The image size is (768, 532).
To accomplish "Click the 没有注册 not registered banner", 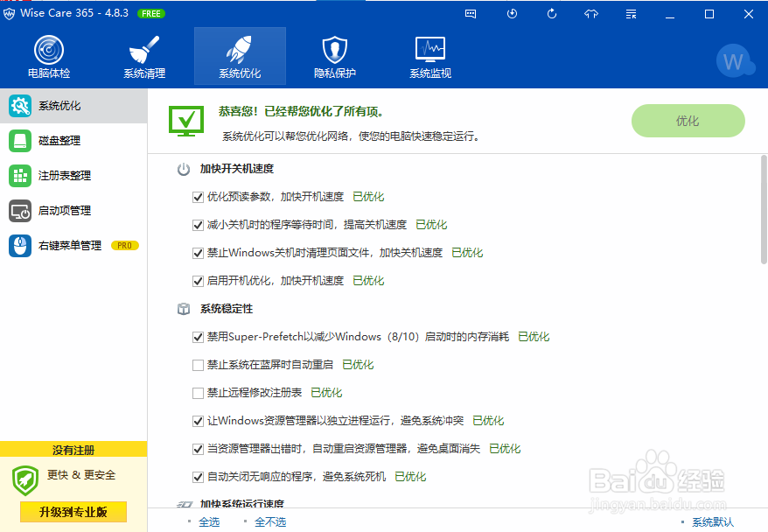I will pyautogui.click(x=73, y=450).
